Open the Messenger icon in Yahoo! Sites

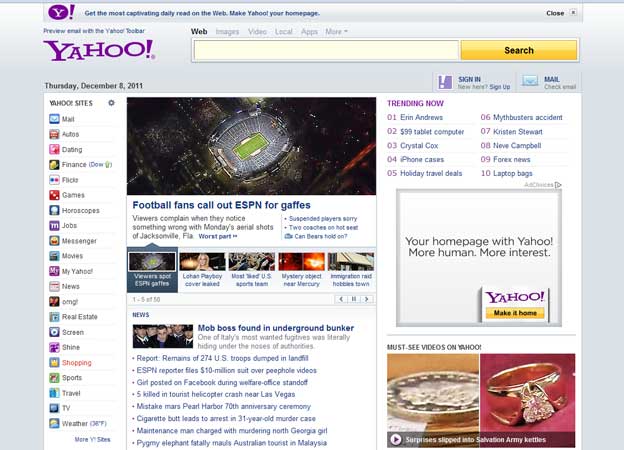coord(54,241)
